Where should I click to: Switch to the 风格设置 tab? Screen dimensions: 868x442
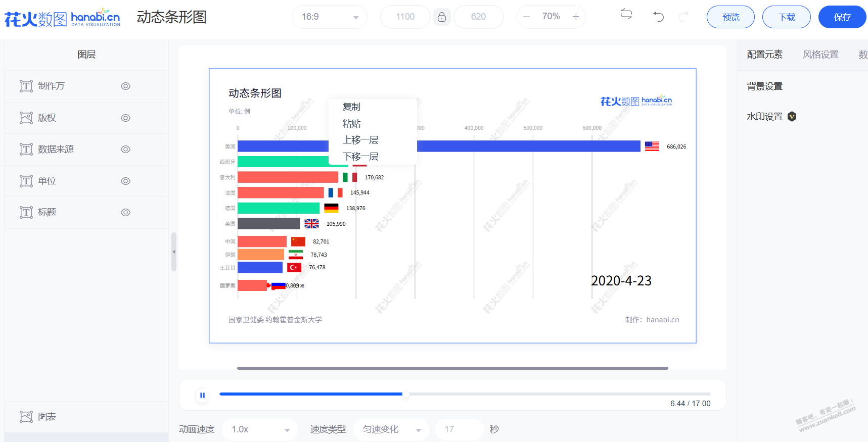tap(820, 55)
